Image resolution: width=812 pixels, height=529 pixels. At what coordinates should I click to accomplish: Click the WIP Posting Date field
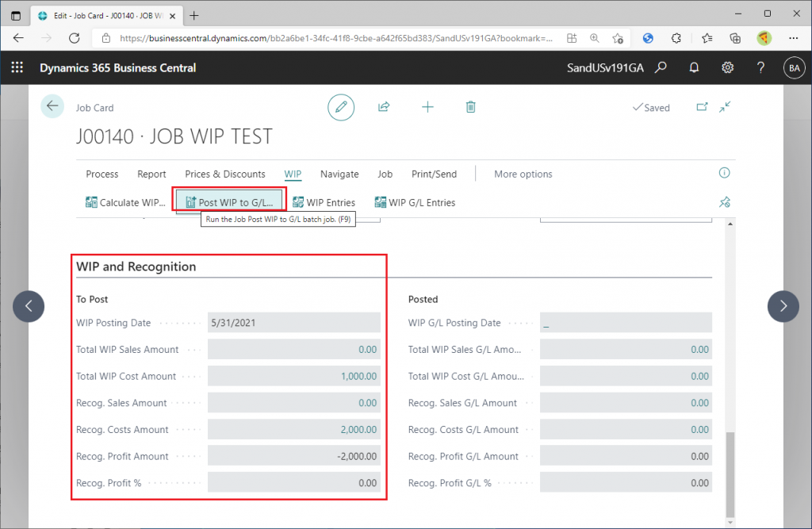pyautogui.click(x=293, y=323)
